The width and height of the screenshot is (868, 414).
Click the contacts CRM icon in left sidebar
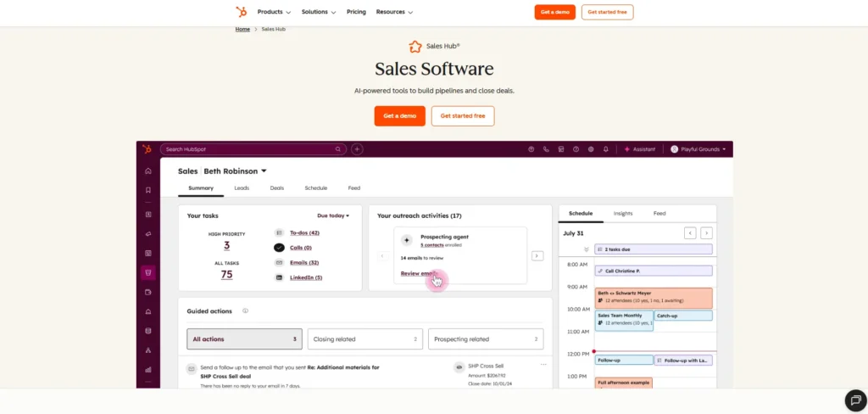(147, 215)
